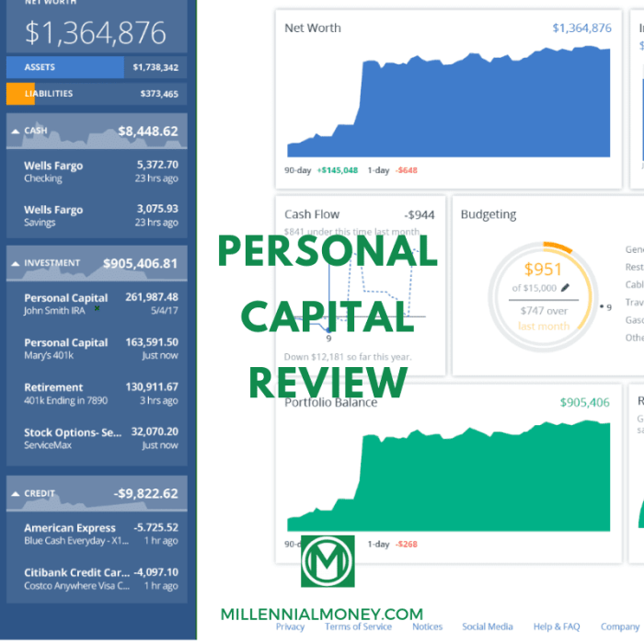This screenshot has height=644, width=644.
Task: Open the Help & FAQ link
Action: (x=557, y=627)
